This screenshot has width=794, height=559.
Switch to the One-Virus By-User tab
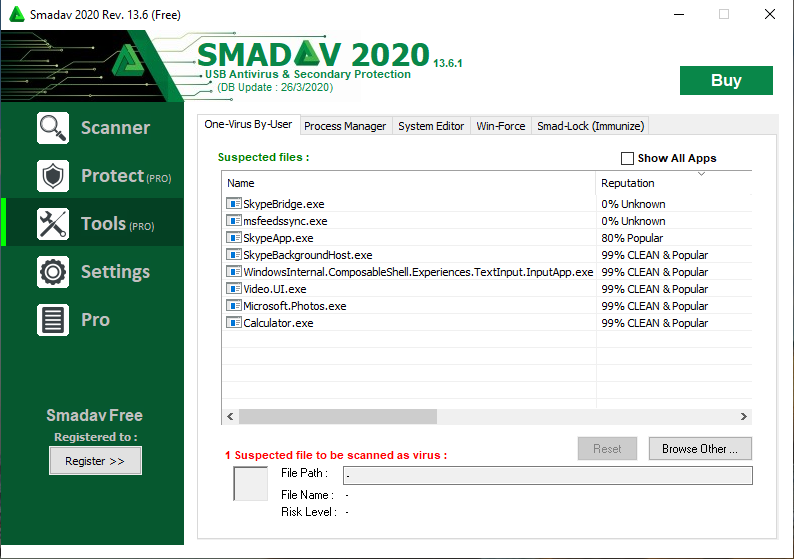(248, 125)
